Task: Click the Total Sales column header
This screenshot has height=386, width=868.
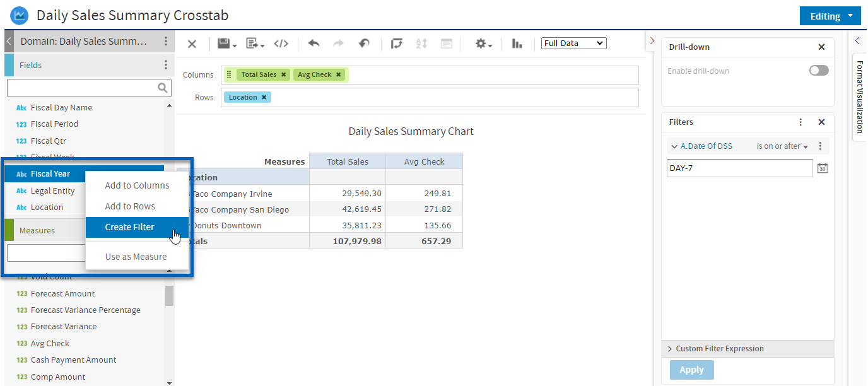Action: point(348,161)
